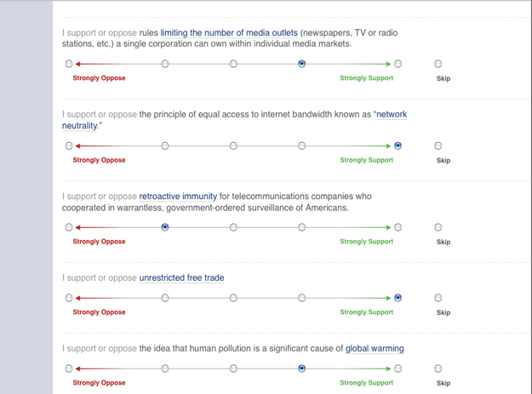Open the 'limiting the number of media outlets' link
532x394 pixels.
(228, 33)
